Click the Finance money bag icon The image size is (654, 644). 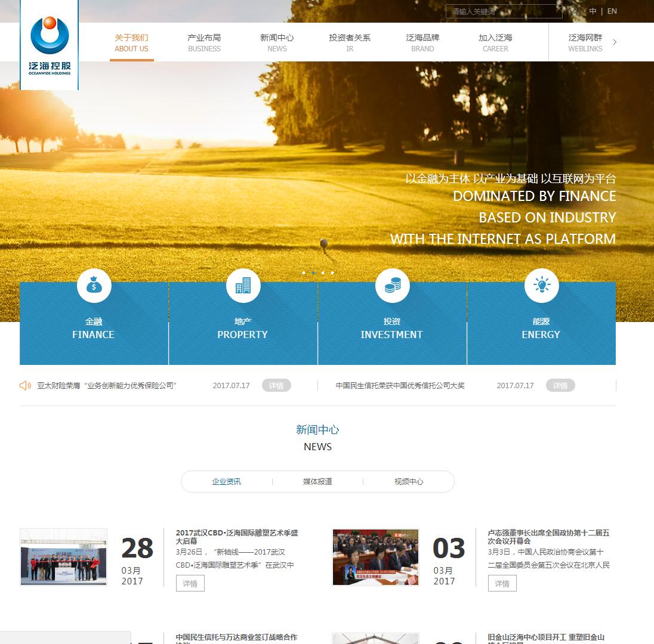pos(94,286)
